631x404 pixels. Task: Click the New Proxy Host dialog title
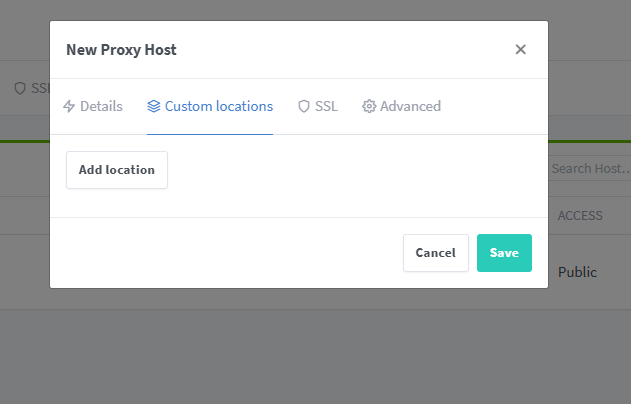(x=121, y=49)
